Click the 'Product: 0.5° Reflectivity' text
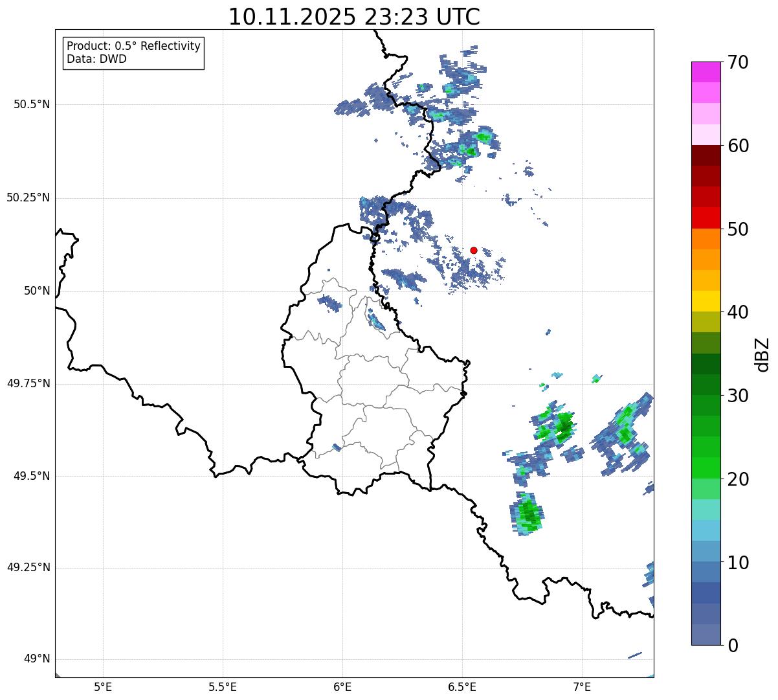 133,46
